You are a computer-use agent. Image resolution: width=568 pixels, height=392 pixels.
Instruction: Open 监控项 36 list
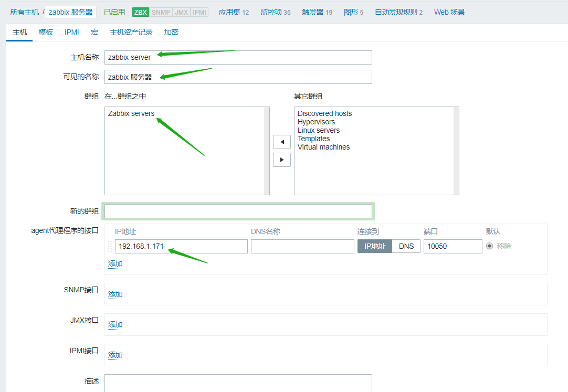(275, 12)
